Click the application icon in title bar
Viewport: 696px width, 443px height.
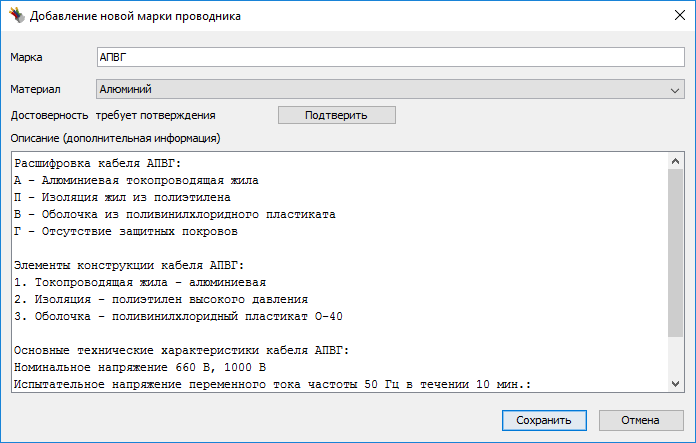point(17,16)
